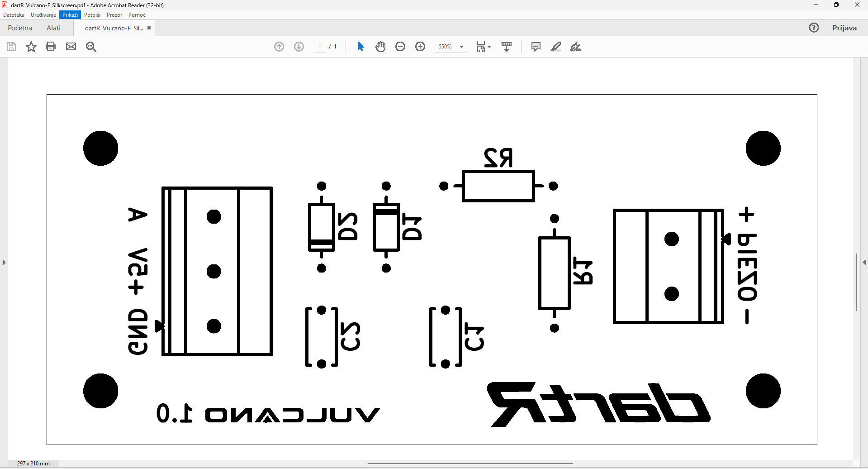The height and width of the screenshot is (469, 868).
Task: Go to previous page arrow
Action: pos(279,47)
